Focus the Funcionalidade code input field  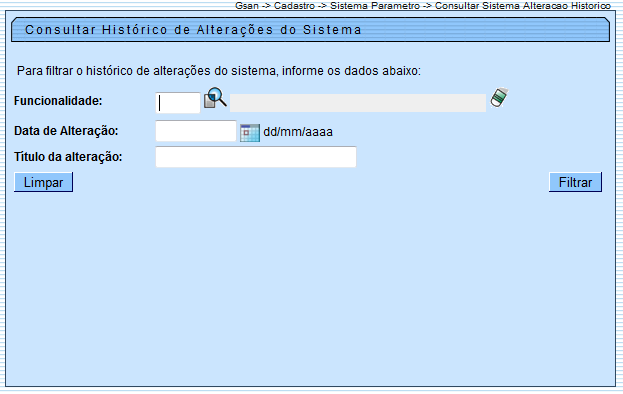(x=178, y=103)
